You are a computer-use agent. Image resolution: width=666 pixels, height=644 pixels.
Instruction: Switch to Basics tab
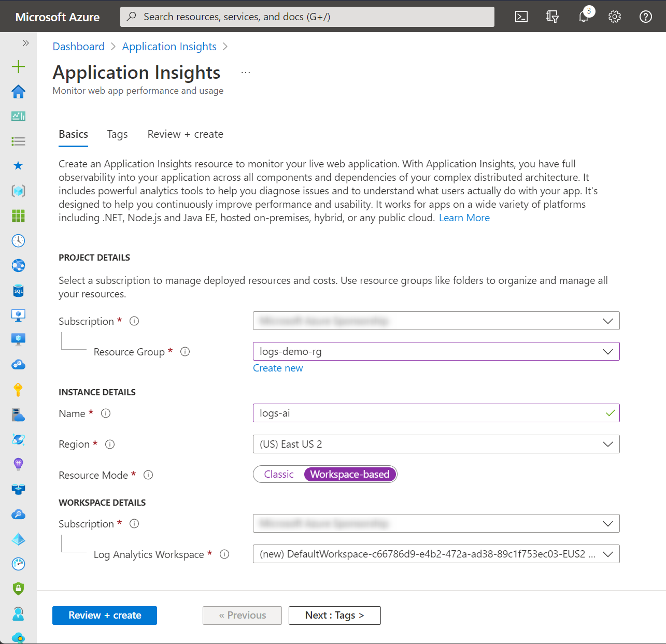pos(74,134)
